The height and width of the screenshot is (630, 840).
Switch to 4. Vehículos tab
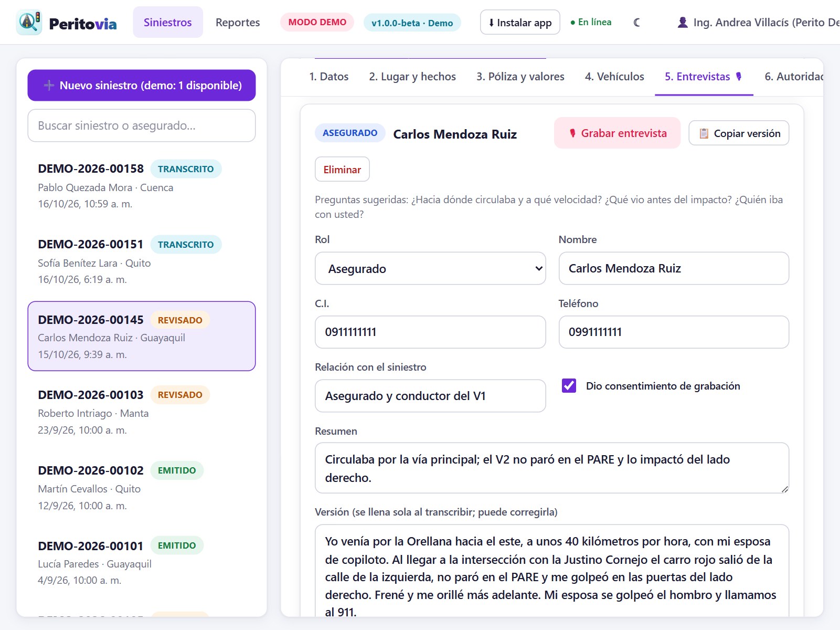pos(614,77)
